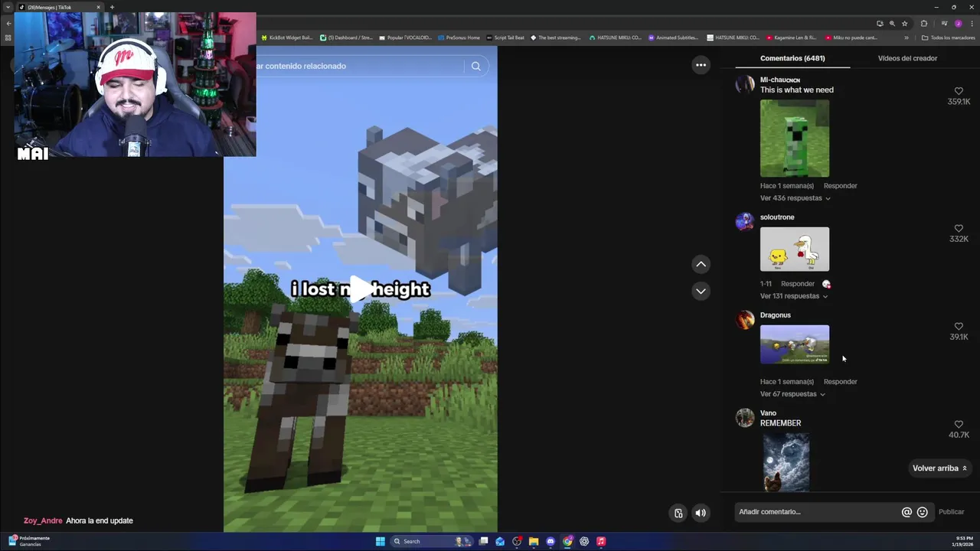
Task: Open the Chrome profile avatar
Action: [x=958, y=24]
